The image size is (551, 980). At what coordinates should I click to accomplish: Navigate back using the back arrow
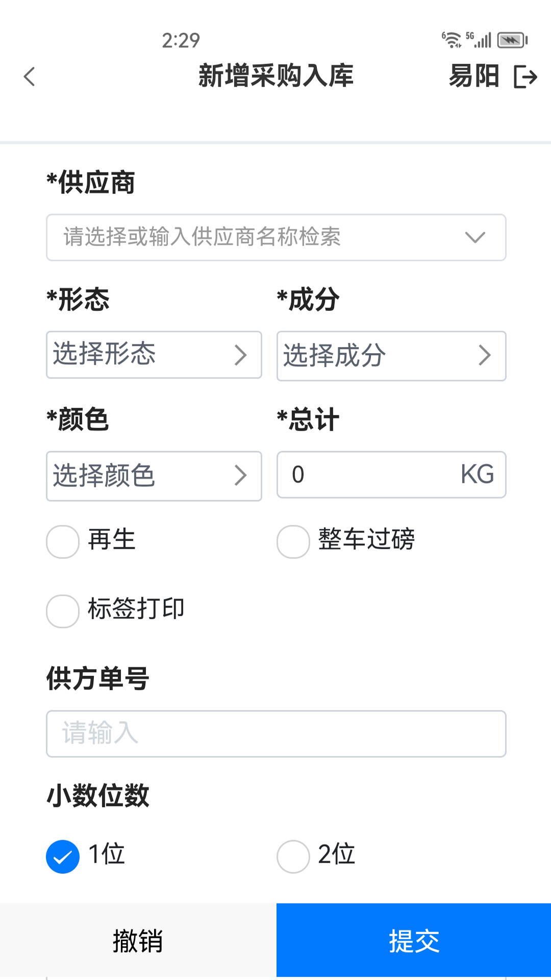point(29,77)
